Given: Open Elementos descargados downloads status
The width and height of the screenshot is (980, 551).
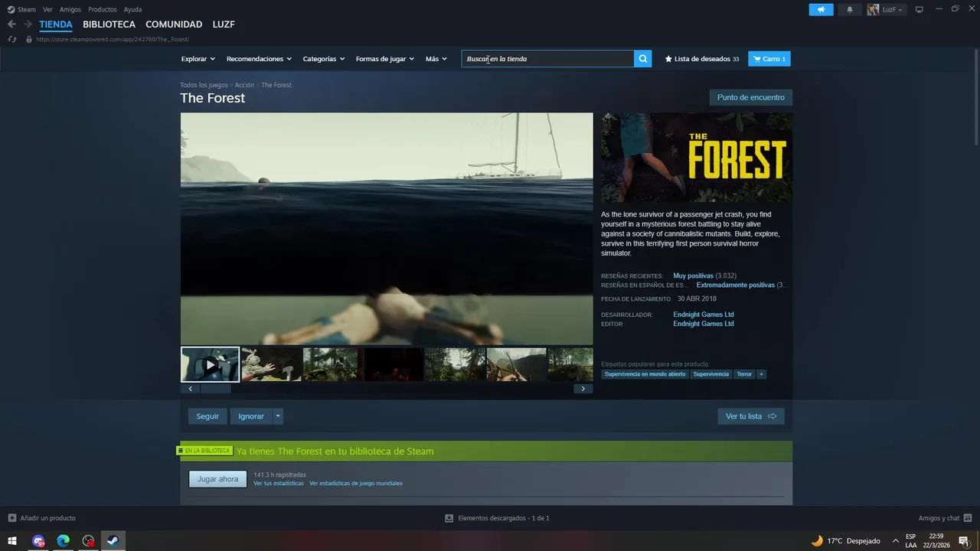Looking at the screenshot, I should click(498, 518).
